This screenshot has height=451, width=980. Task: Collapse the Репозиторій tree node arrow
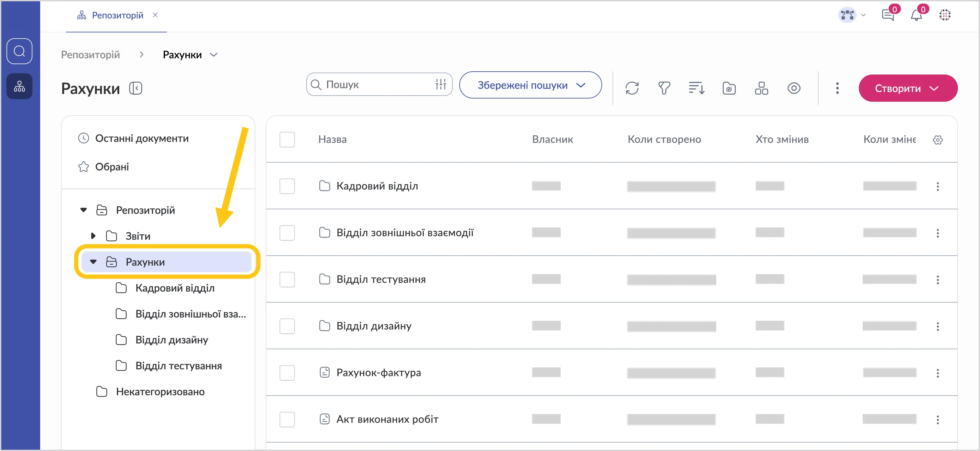pyautogui.click(x=84, y=210)
